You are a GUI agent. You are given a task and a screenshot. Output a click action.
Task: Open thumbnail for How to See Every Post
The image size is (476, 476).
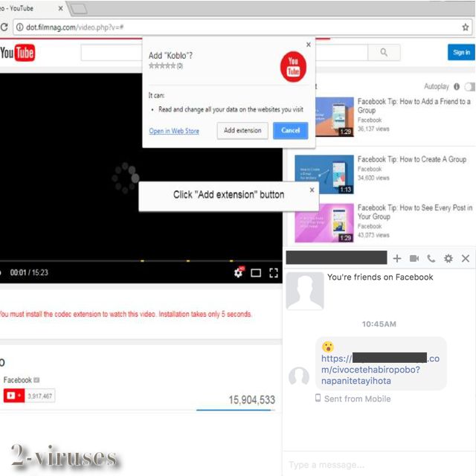coord(324,222)
